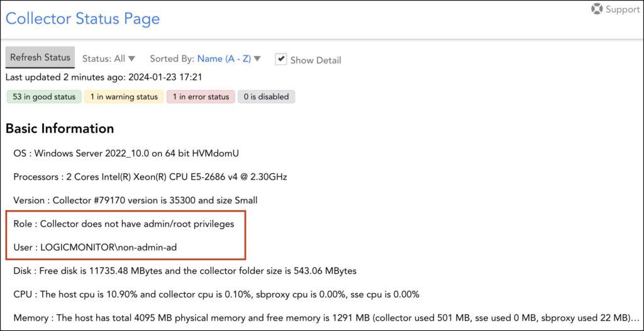644x331 pixels.
Task: Click the Last updated 2 minutes ago text
Action: coord(104,77)
